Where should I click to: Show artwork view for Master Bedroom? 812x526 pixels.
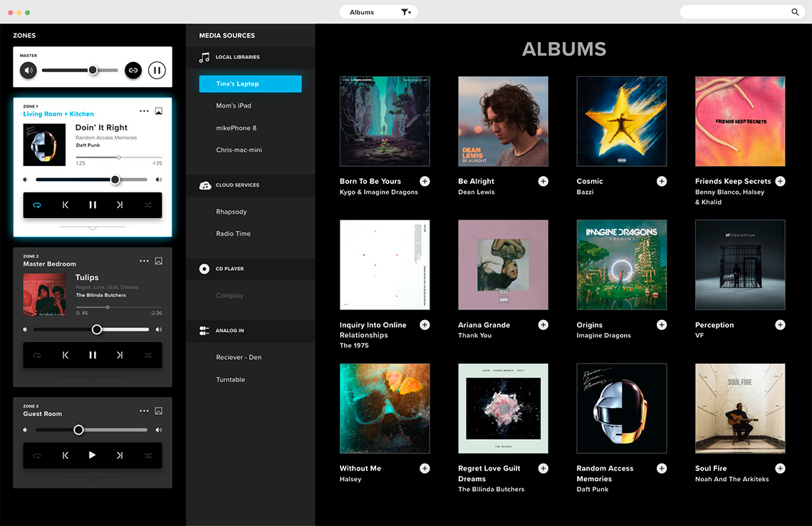click(x=159, y=261)
